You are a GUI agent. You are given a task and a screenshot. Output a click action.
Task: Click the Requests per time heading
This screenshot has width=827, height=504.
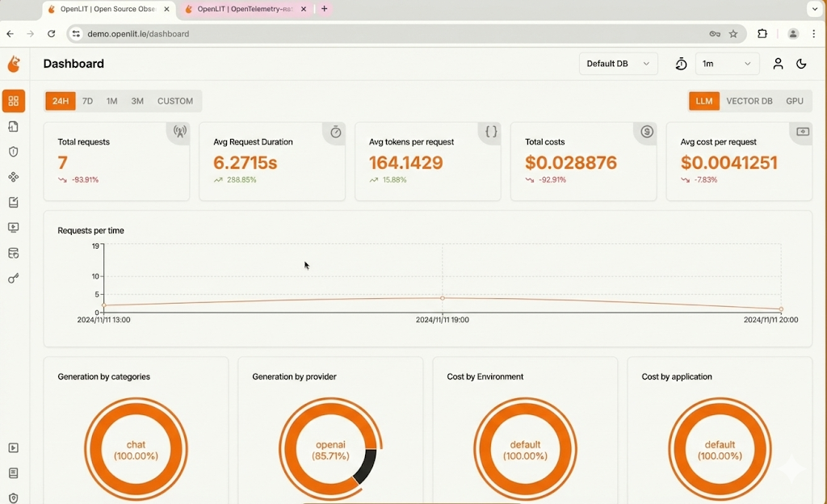click(x=90, y=230)
